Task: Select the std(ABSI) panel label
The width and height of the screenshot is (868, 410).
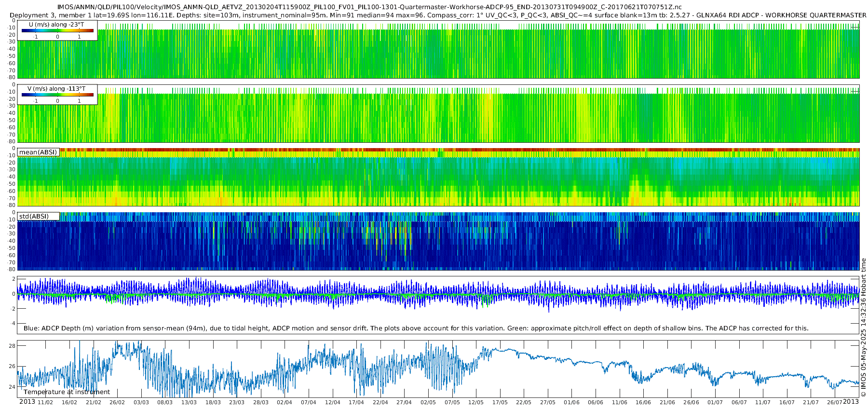Action: click(x=34, y=216)
